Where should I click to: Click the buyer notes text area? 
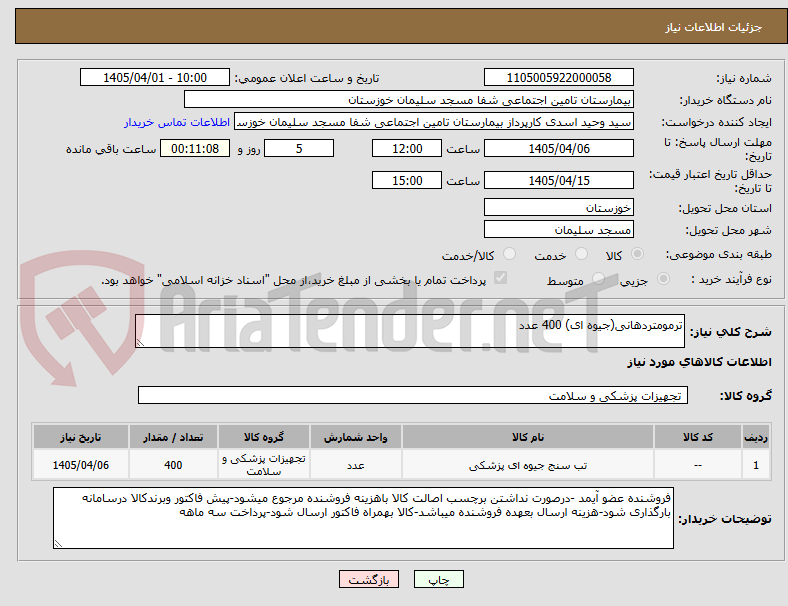point(363,518)
